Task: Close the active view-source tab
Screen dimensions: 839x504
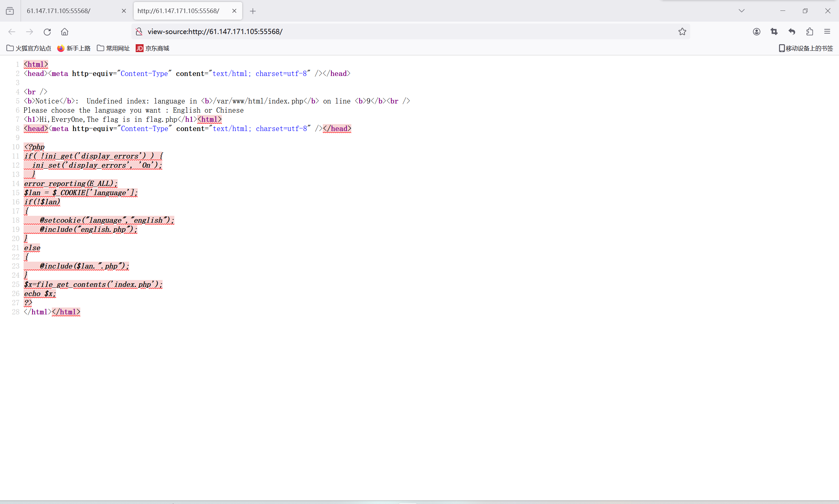Action: 234,11
